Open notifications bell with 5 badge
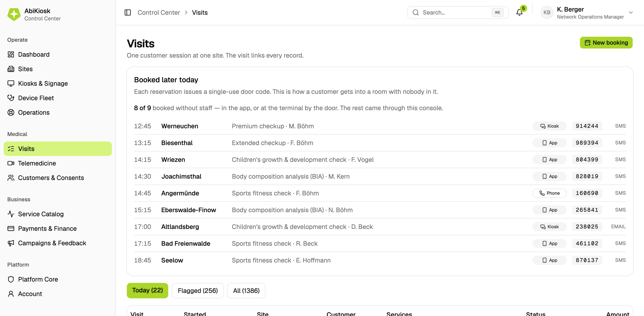The image size is (644, 316). tap(519, 12)
